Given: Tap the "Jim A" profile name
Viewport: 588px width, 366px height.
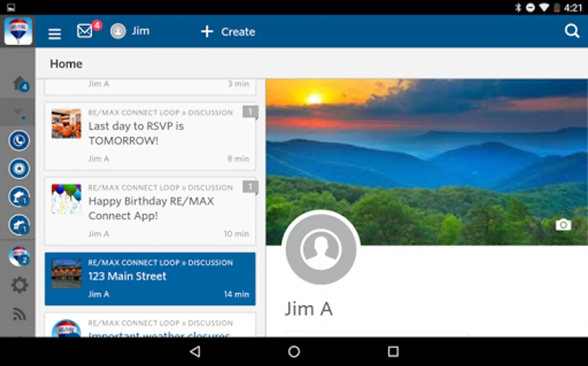Looking at the screenshot, I should (x=308, y=309).
